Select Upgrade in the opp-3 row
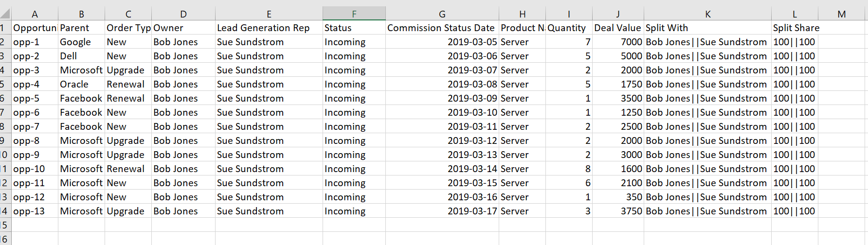Screen dimensions: 868x245 128,70
